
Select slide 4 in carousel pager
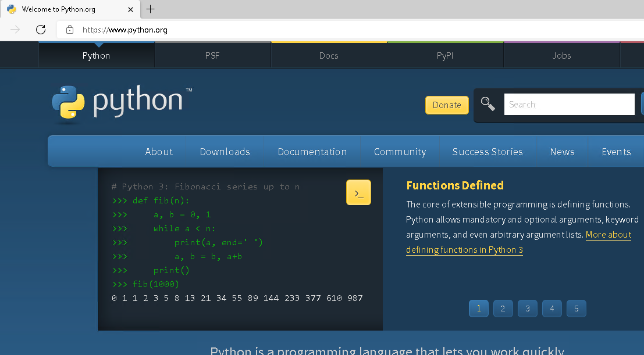(x=552, y=309)
